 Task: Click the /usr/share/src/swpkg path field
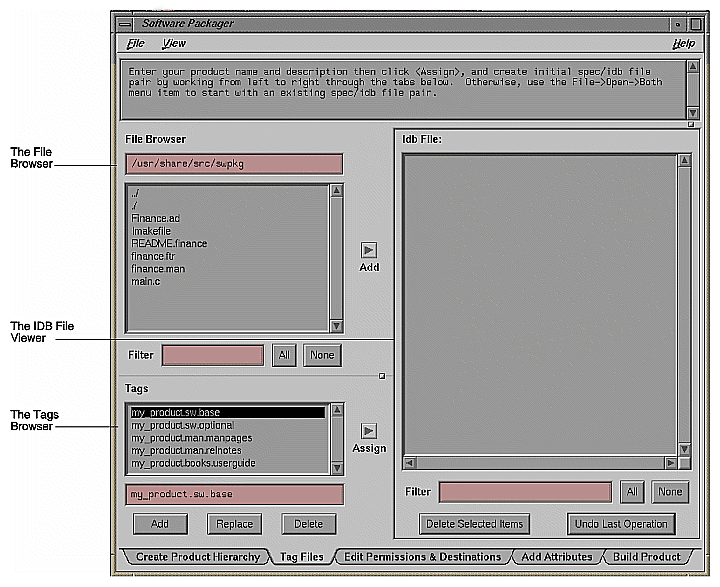click(234, 164)
